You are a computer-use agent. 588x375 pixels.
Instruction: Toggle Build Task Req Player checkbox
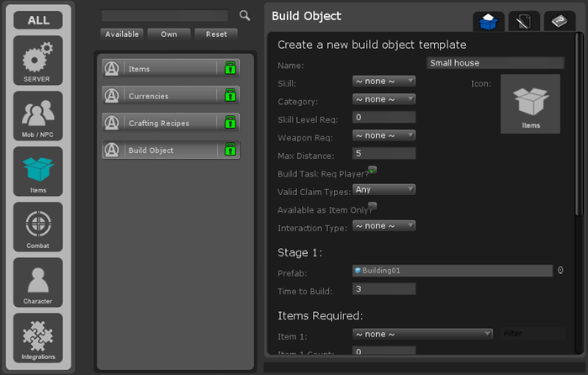(x=372, y=170)
